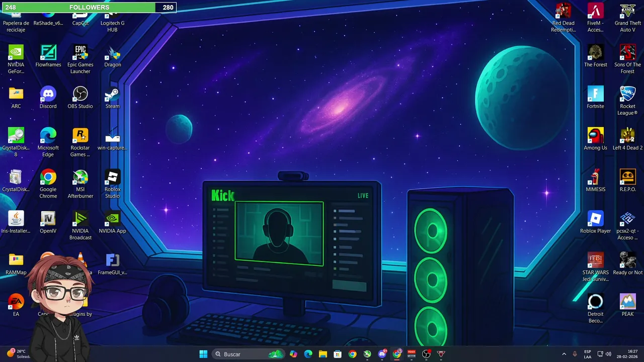Open the FrameGUI desktop shortcut
644x362 pixels.
(x=113, y=264)
